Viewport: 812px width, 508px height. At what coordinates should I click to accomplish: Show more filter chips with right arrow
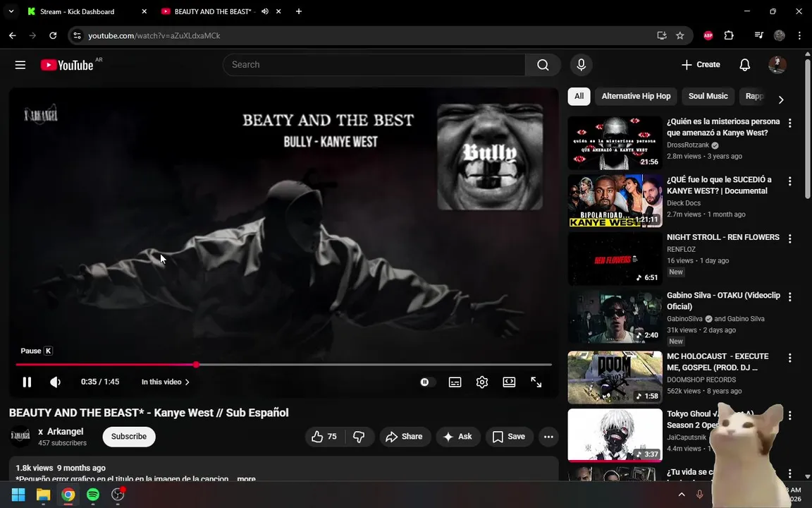pyautogui.click(x=781, y=99)
